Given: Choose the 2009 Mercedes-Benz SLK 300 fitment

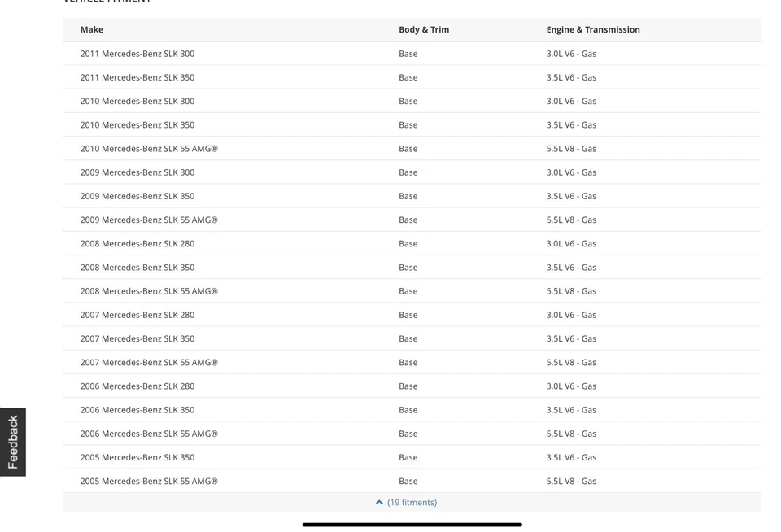Looking at the screenshot, I should (x=137, y=172).
